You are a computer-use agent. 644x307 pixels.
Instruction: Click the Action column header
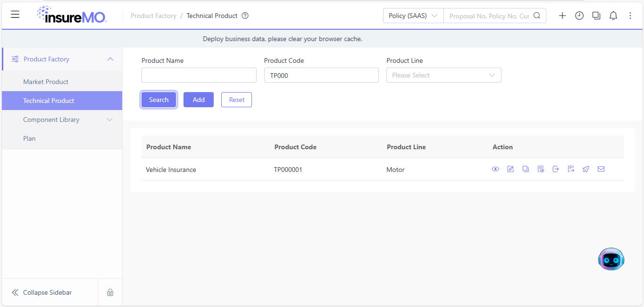tap(502, 147)
